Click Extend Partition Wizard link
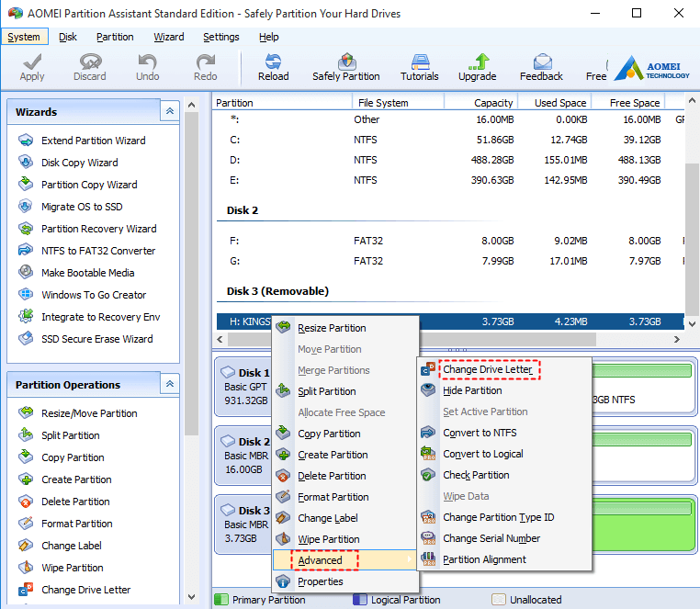The image size is (700, 609). coord(93,141)
